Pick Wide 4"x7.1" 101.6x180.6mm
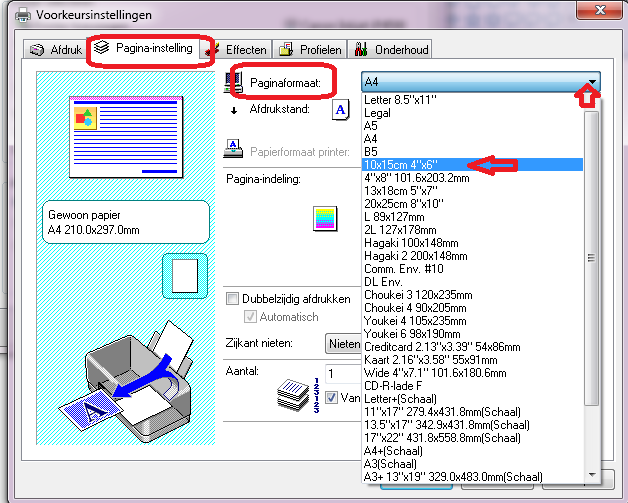The width and height of the screenshot is (628, 503). 472,372
